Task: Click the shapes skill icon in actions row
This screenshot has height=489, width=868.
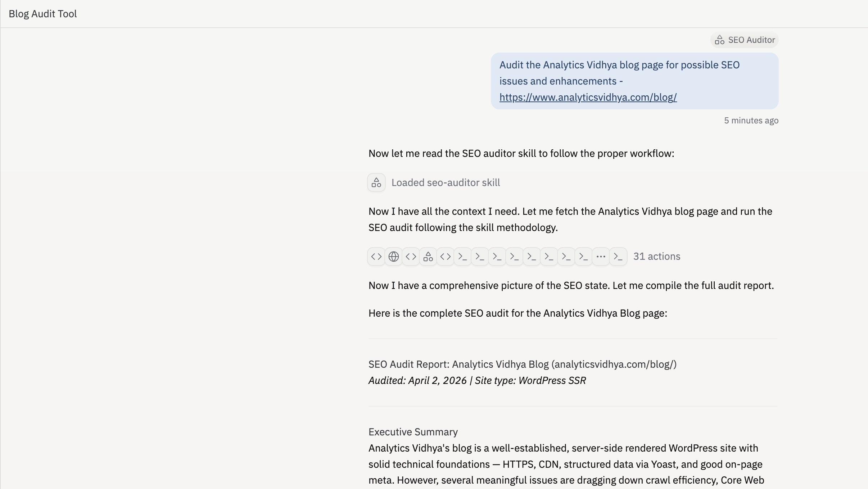Action: point(428,257)
